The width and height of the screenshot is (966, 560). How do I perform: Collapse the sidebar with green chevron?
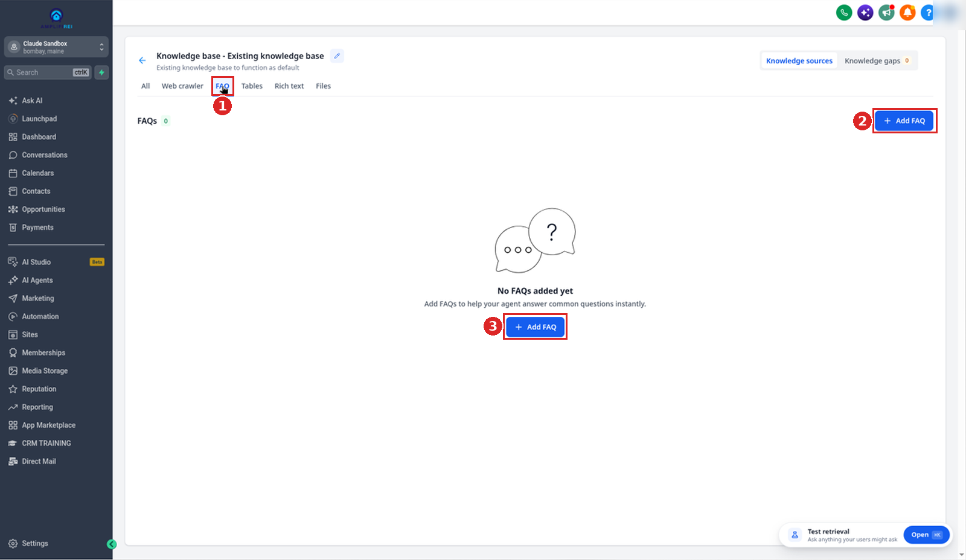click(112, 544)
